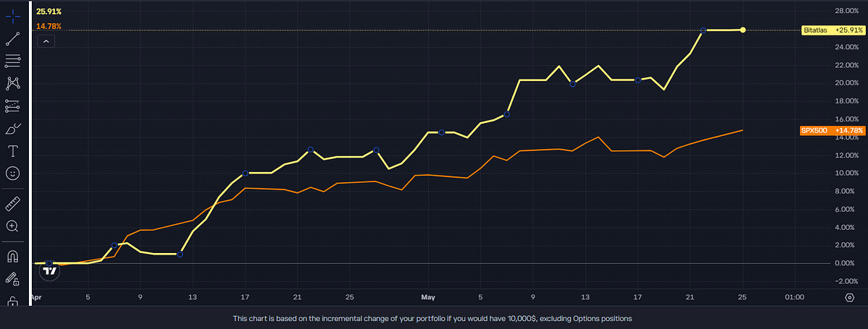Click the -2.00% axis label
This screenshot has width=868, height=329.
tap(846, 281)
